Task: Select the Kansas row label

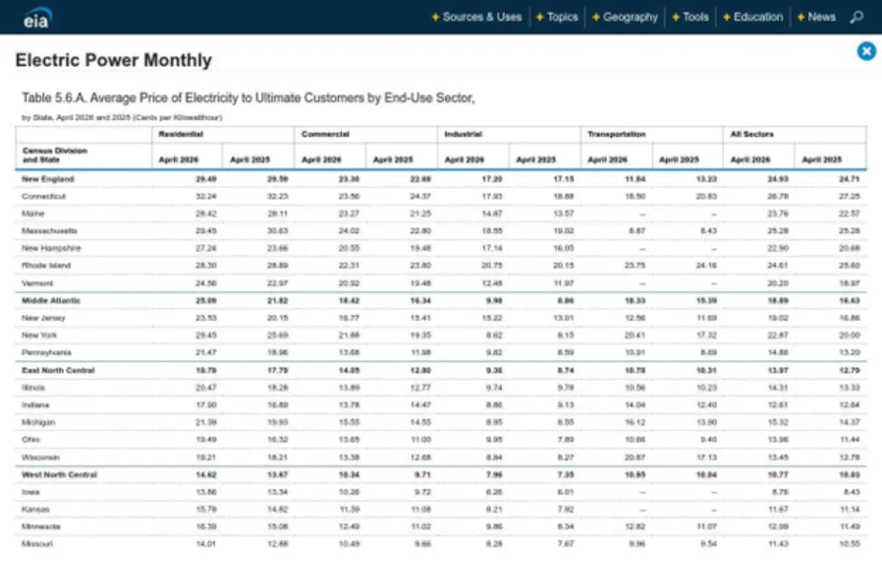Action: [x=37, y=509]
